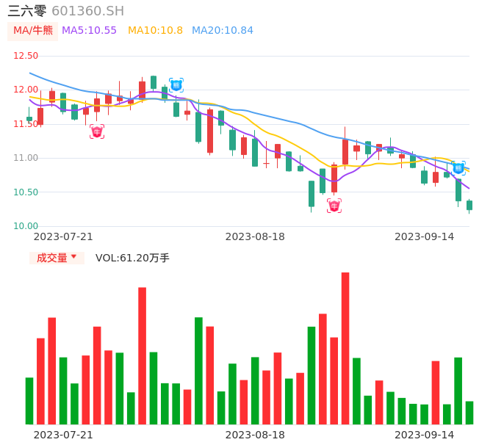
Task: Click the 三六零 stock name
Action: point(27,11)
